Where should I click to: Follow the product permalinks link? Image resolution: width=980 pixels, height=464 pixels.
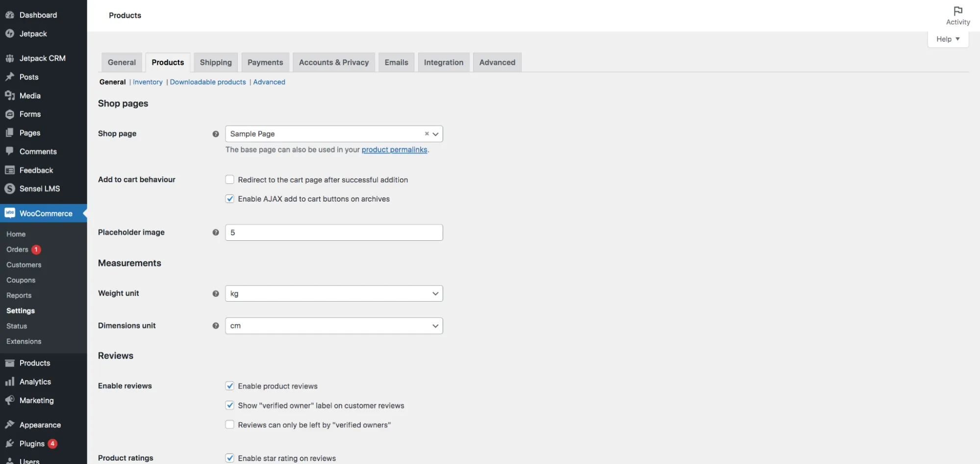(394, 150)
